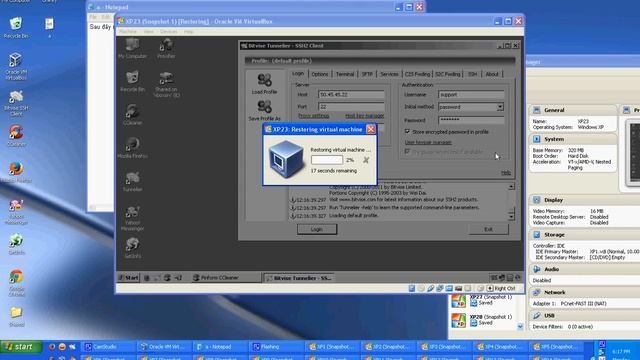The height and width of the screenshot is (360, 640).
Task: Switch to Flashing taskbar button
Action: [x=276, y=347]
